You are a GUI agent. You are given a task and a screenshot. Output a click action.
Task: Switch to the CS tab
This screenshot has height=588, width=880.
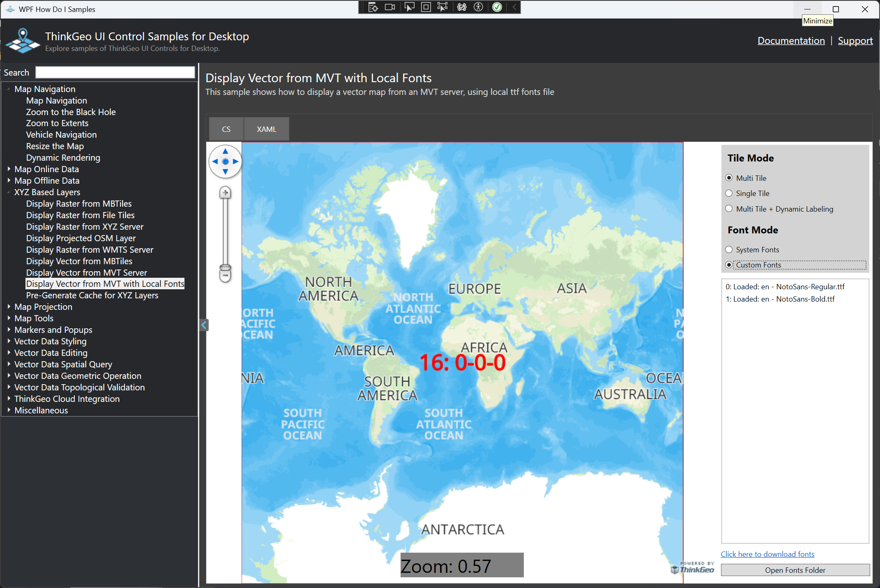tap(226, 129)
